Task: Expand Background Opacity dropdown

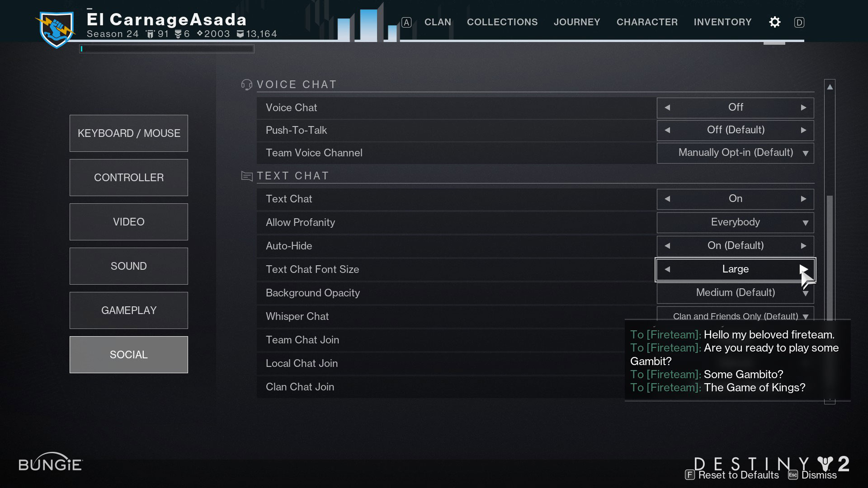Action: click(806, 292)
